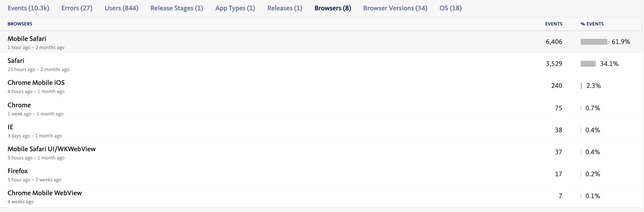The height and width of the screenshot is (212, 644).
Task: Click the EVENTS column header
Action: [x=554, y=24]
